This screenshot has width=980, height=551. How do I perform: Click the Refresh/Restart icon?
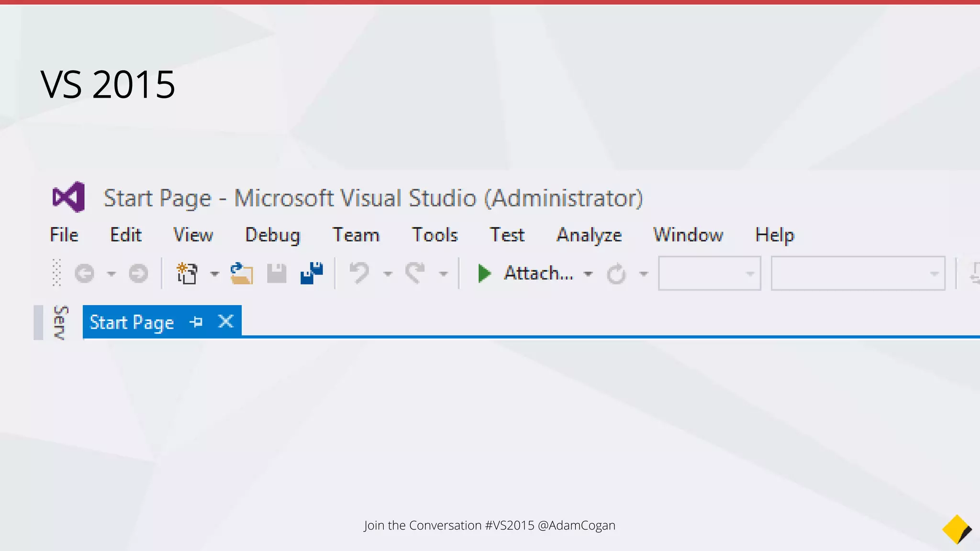point(616,274)
